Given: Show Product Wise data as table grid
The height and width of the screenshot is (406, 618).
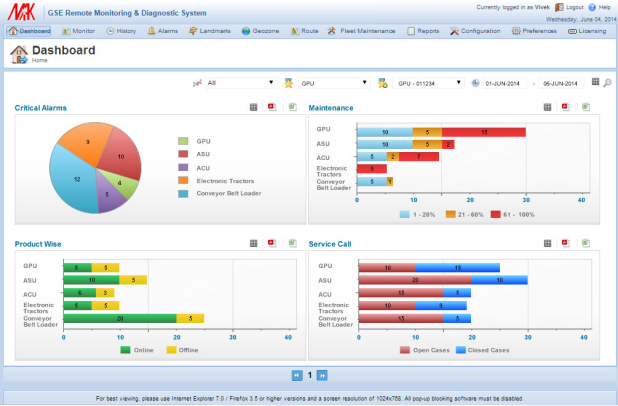Looking at the screenshot, I should pyautogui.click(x=253, y=244).
